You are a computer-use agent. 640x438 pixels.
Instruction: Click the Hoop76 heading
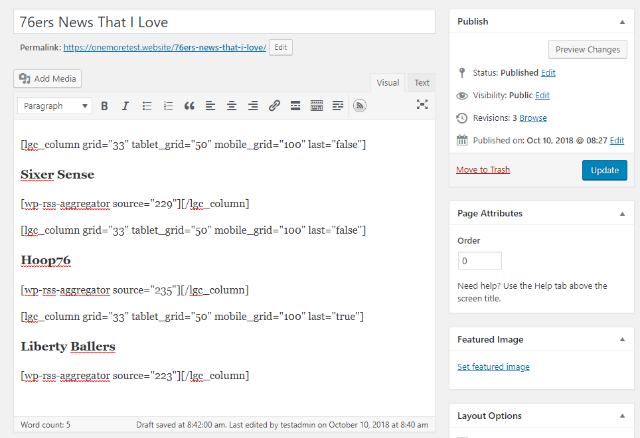(46, 260)
